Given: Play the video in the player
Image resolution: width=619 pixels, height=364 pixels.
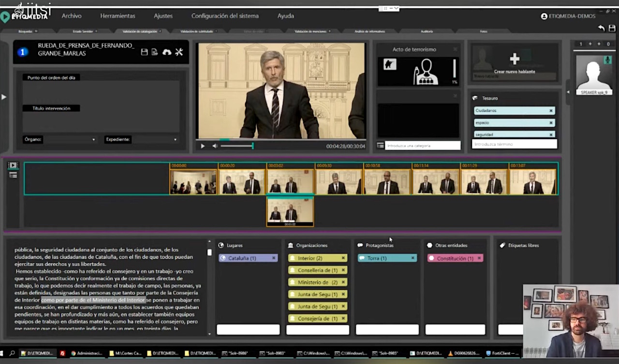Looking at the screenshot, I should 203,146.
